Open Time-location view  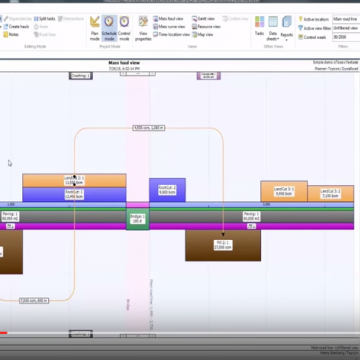[x=171, y=35]
